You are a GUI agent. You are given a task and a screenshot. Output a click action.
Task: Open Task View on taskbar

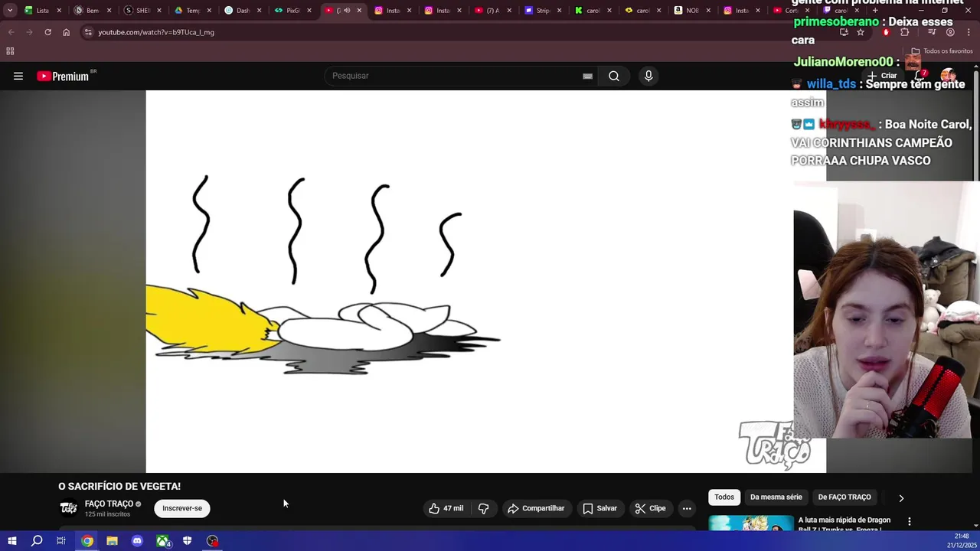[61, 541]
